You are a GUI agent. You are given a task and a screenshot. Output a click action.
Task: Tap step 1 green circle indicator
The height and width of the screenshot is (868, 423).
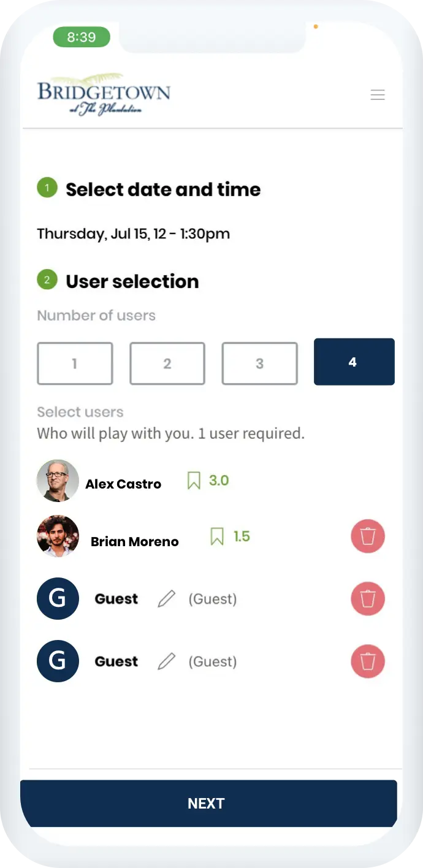point(47,188)
